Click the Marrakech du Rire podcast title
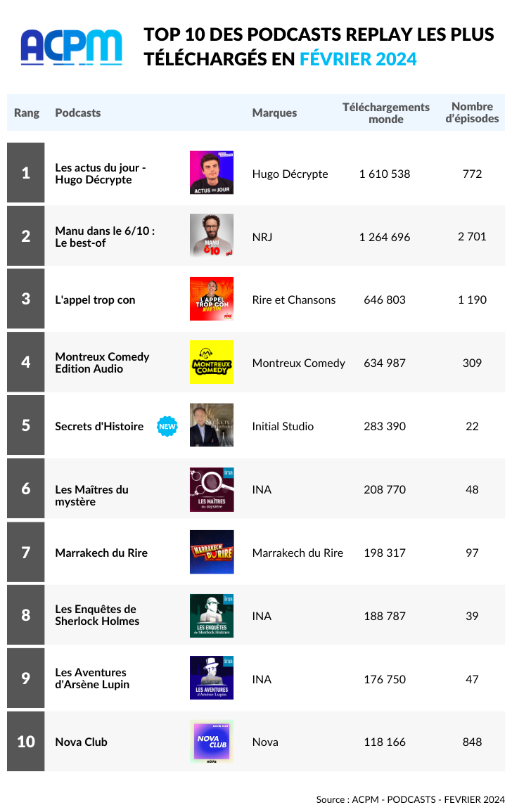This screenshot has height=812, width=512. [x=101, y=553]
